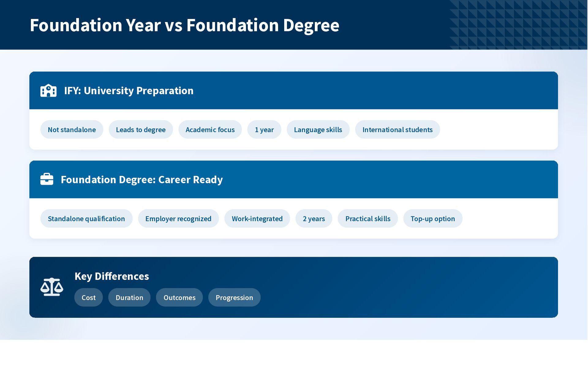Click the 'Academic focus' tag

coord(210,130)
